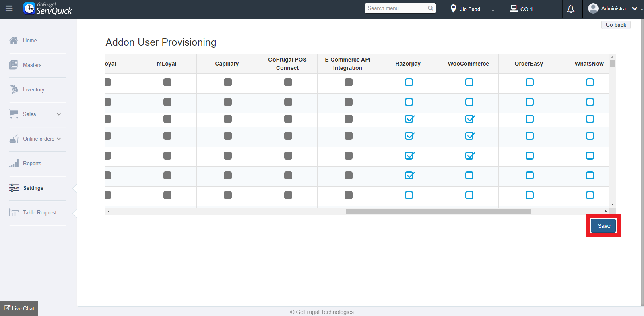Uncheck third row WooCommerce checkbox
The image size is (644, 316).
[x=469, y=119]
